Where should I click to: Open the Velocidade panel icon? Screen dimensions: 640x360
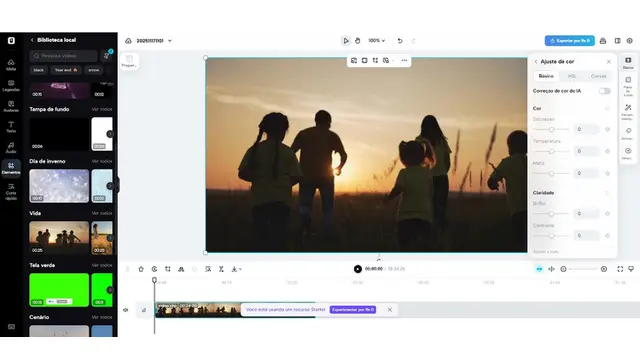628,154
